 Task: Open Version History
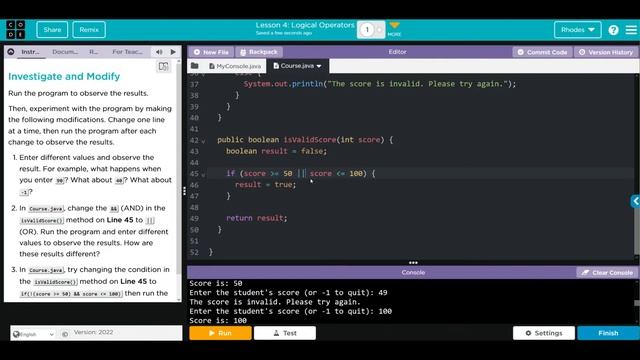point(607,52)
